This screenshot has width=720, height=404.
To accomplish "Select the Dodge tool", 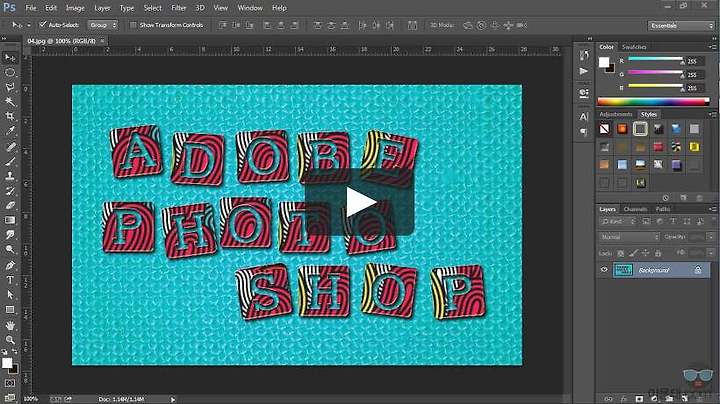I will click(x=10, y=249).
